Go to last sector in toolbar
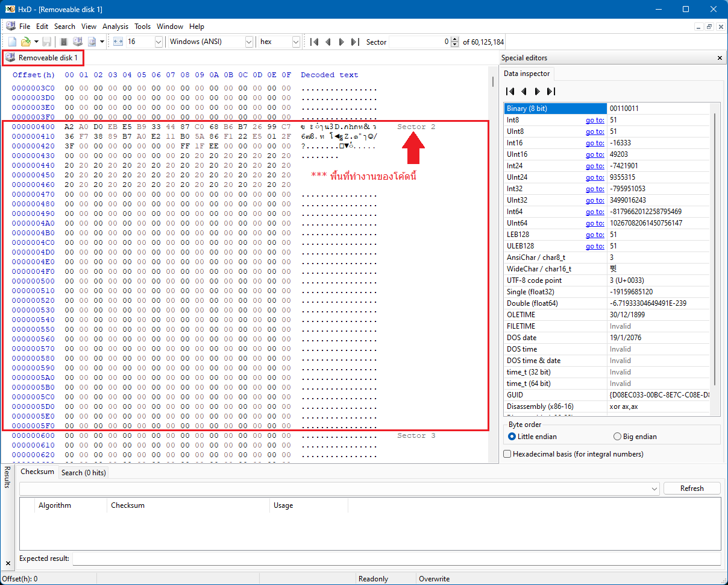 coord(355,42)
